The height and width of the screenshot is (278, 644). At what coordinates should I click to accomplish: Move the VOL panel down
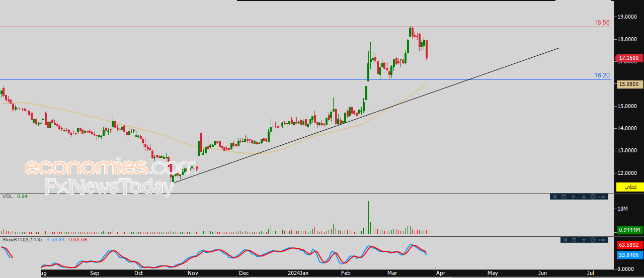[584, 197]
